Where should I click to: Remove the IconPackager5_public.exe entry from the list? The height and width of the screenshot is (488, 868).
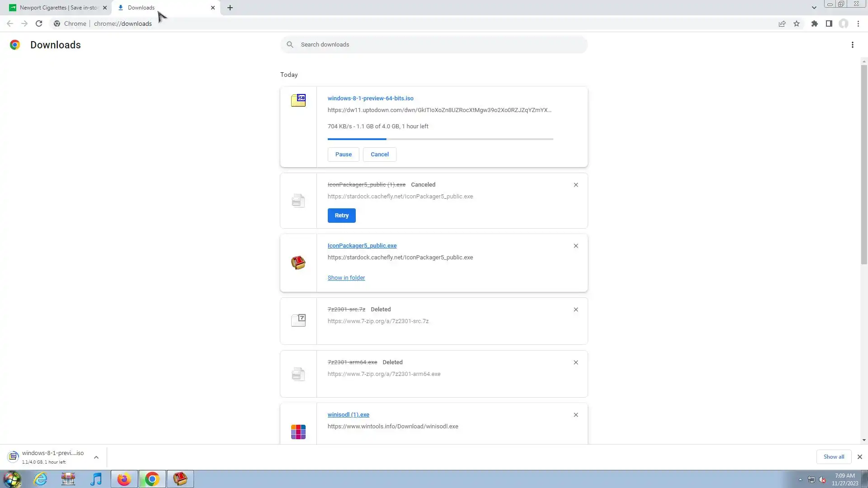(x=576, y=246)
